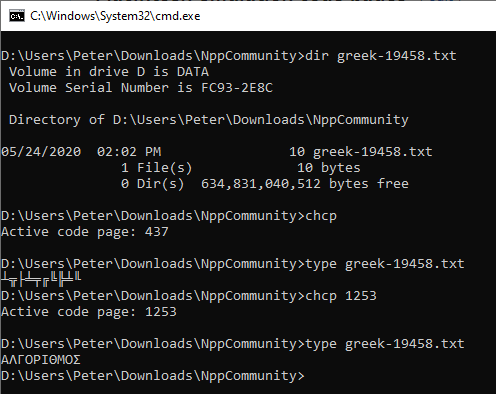Click the time 02:02 PM entry

point(129,152)
